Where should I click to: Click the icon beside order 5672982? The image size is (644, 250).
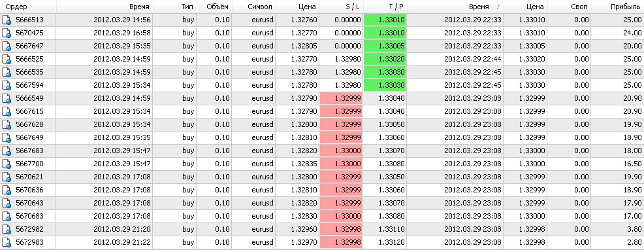(x=6, y=230)
